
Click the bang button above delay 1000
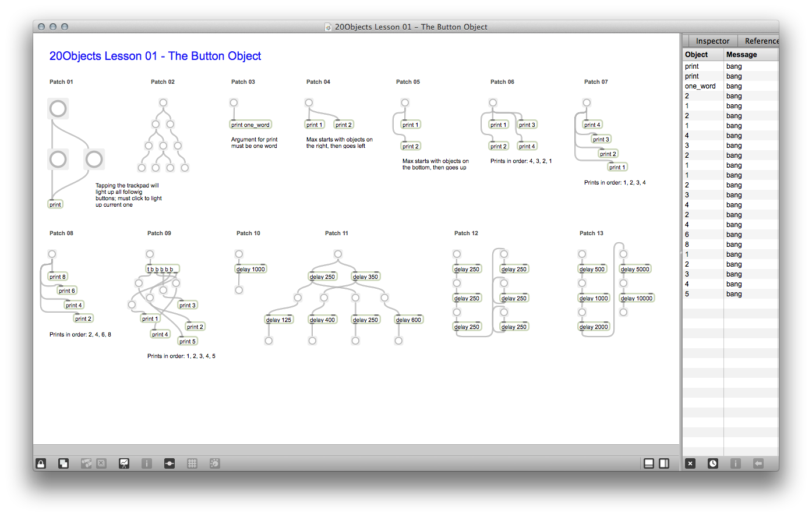(x=239, y=254)
